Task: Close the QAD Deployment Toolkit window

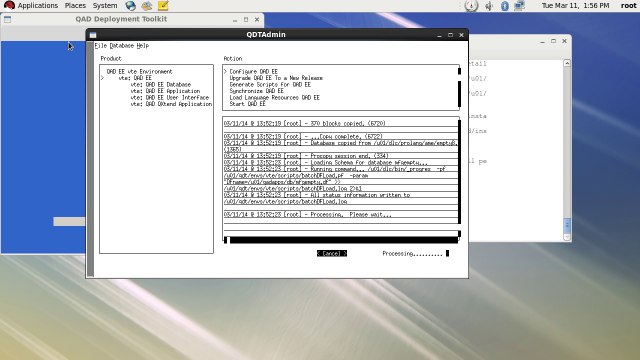Action: click(x=257, y=20)
